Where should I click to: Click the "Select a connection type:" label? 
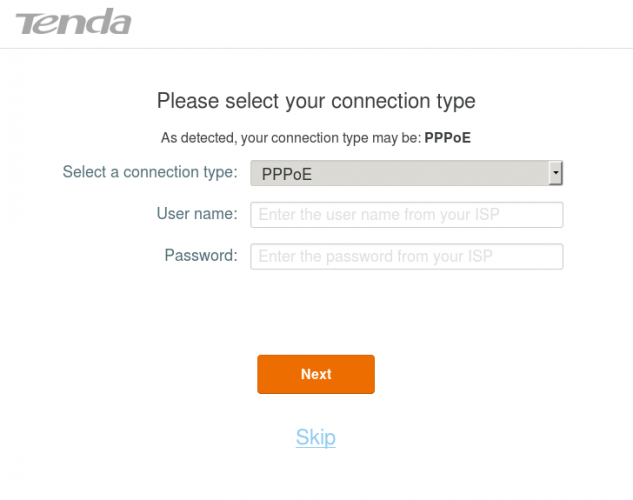click(x=149, y=172)
